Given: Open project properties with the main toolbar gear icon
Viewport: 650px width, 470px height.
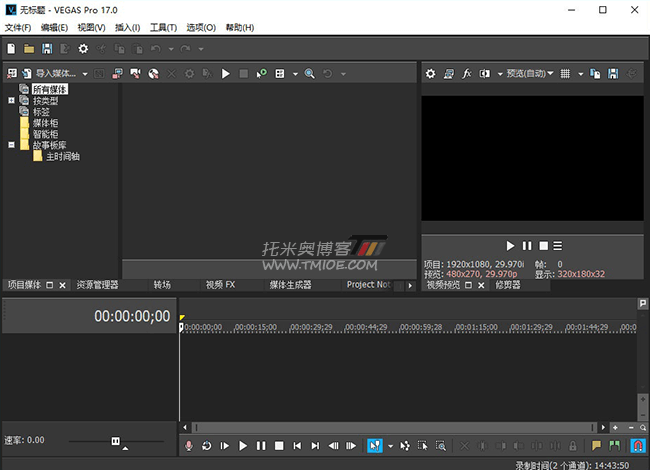Looking at the screenshot, I should click(83, 49).
